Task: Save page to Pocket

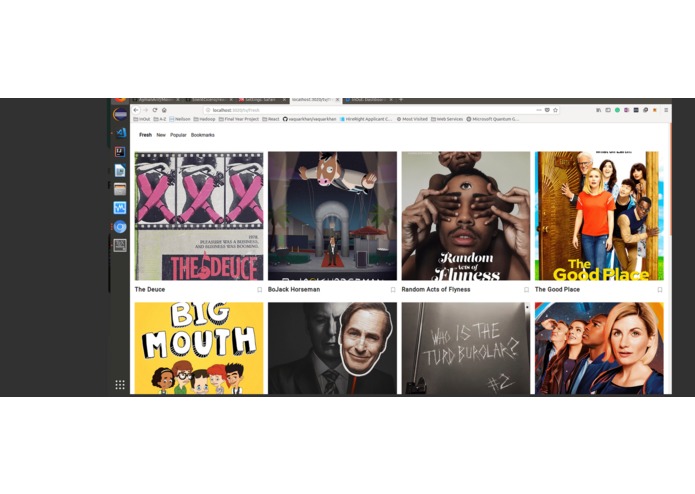Action: 547,110
